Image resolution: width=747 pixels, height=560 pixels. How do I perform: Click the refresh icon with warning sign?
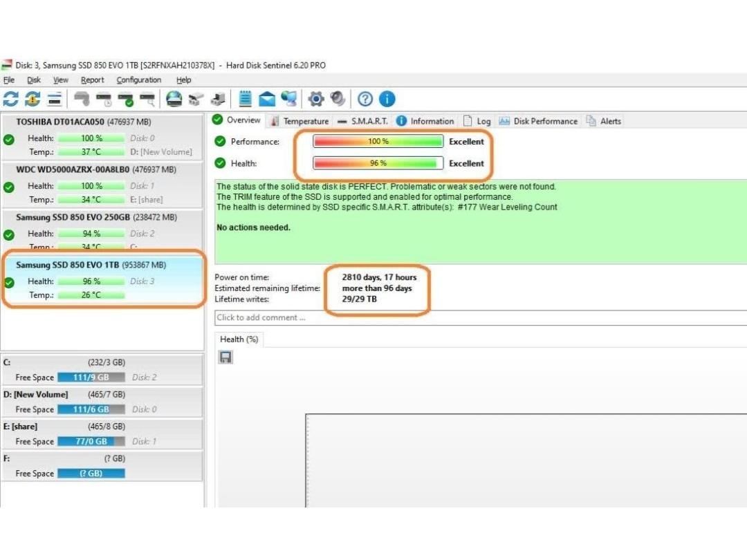click(x=33, y=99)
